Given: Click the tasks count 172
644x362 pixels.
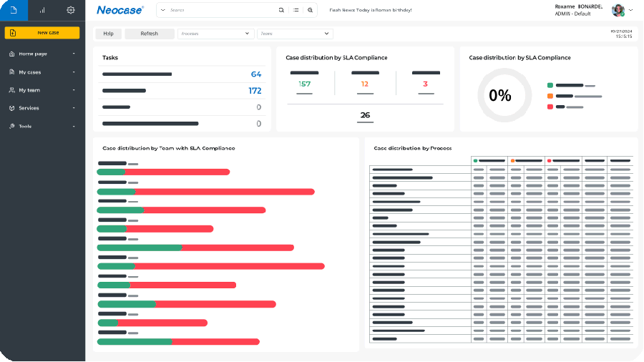Looking at the screenshot, I should pyautogui.click(x=255, y=91).
